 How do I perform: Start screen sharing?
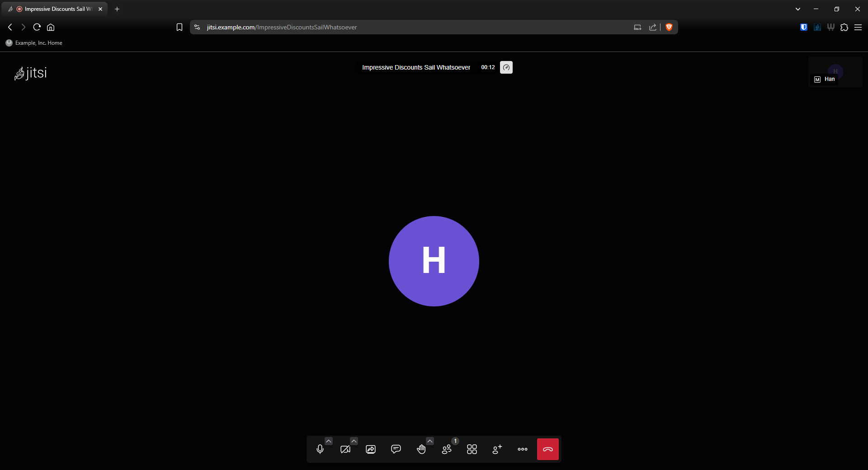click(371, 449)
